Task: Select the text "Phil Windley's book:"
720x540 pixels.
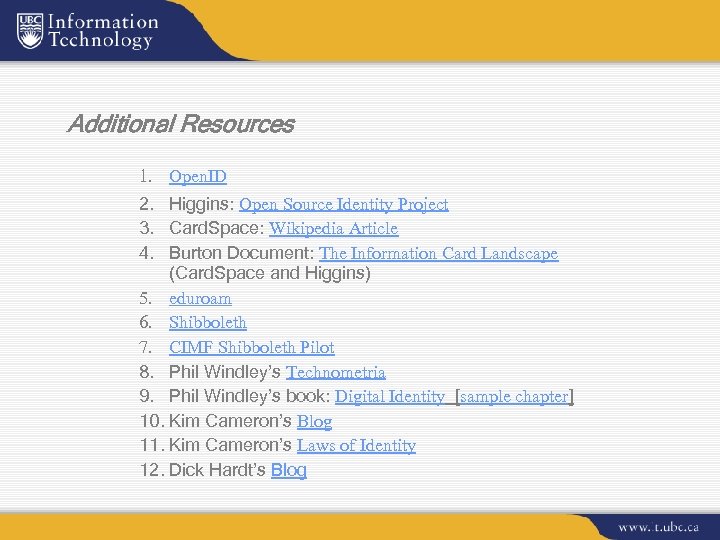Action: (x=250, y=396)
